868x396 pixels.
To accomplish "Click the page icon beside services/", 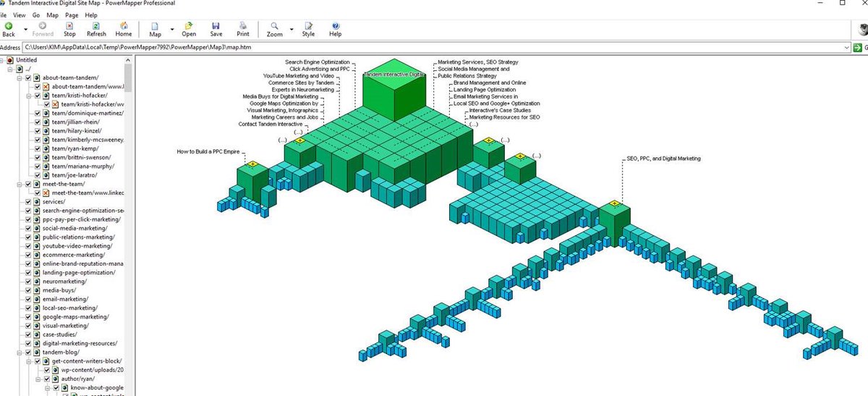I will tap(37, 201).
